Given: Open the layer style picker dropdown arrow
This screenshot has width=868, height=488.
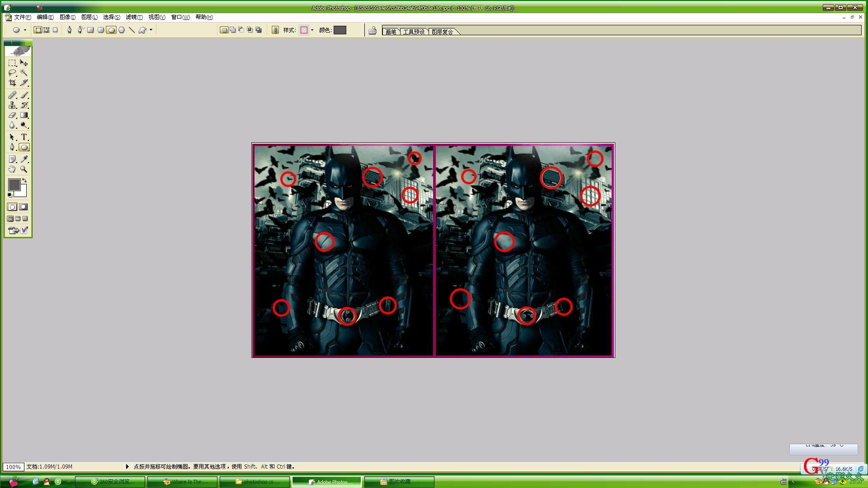Looking at the screenshot, I should [312, 30].
